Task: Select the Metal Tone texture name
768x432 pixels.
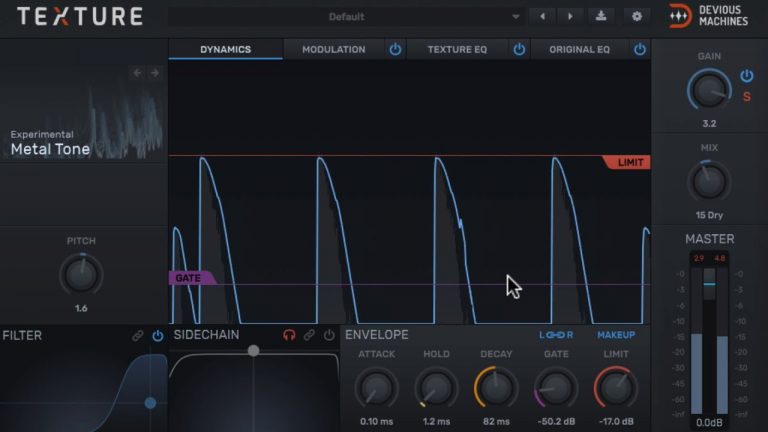Action: (50, 150)
